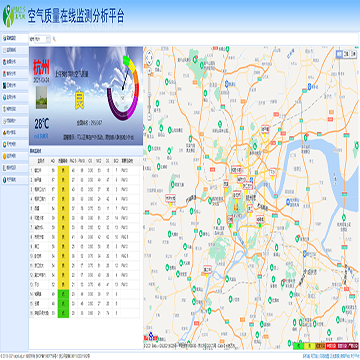Click the map pan direction control
This screenshot has height=360, width=360.
pos(149,57)
